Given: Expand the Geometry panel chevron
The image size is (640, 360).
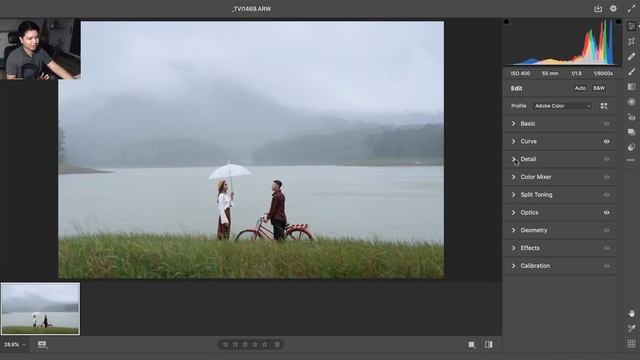Looking at the screenshot, I should coord(513,230).
